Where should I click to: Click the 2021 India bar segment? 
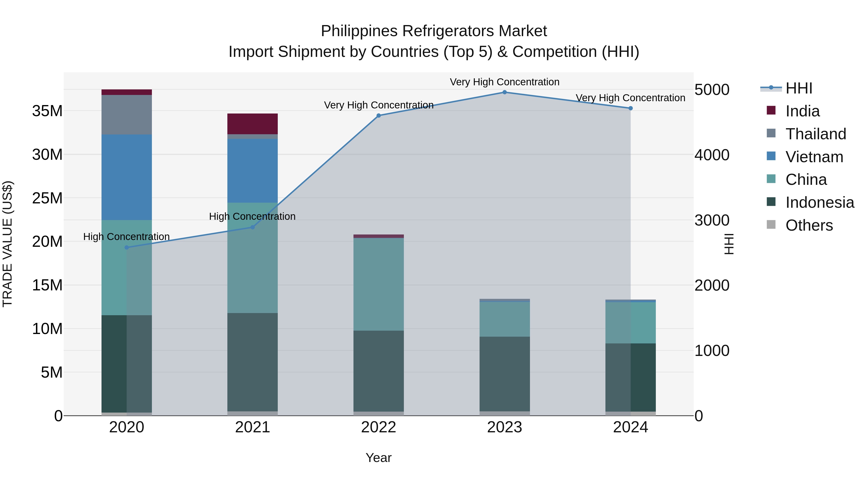tap(253, 124)
